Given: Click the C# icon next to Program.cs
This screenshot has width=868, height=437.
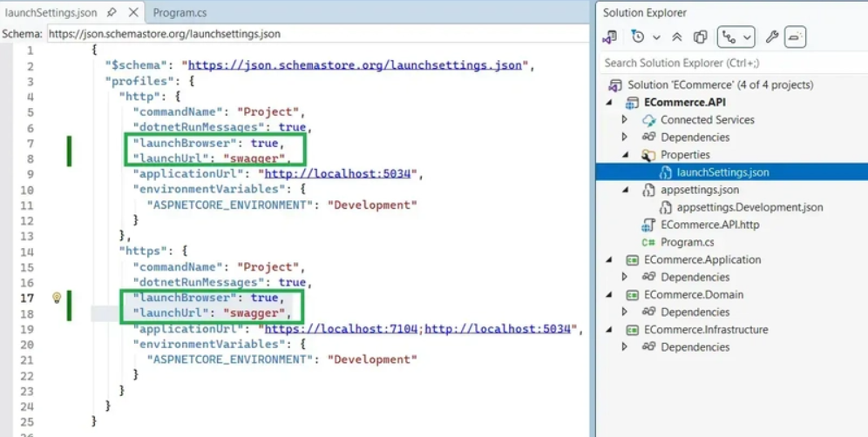Looking at the screenshot, I should click(648, 242).
